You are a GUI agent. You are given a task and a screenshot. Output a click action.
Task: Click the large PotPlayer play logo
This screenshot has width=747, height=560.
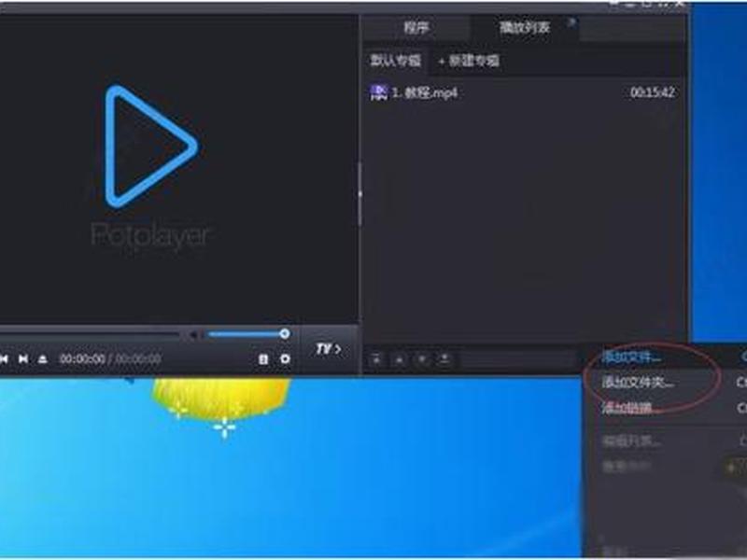(x=151, y=147)
